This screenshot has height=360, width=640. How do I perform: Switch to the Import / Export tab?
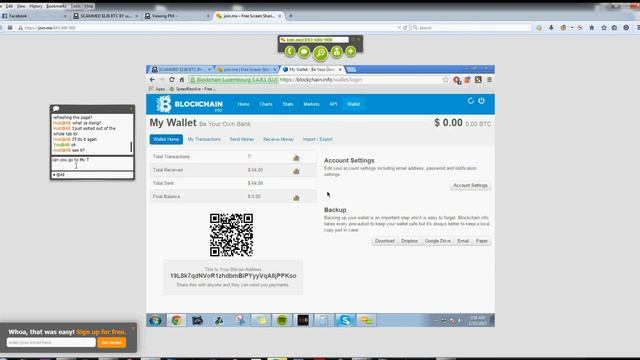point(318,139)
